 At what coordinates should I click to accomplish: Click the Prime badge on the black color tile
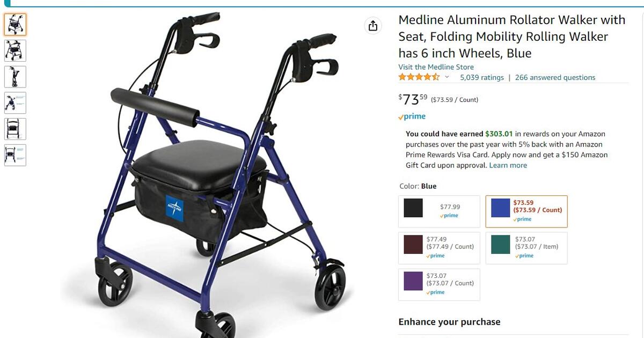[x=449, y=215]
